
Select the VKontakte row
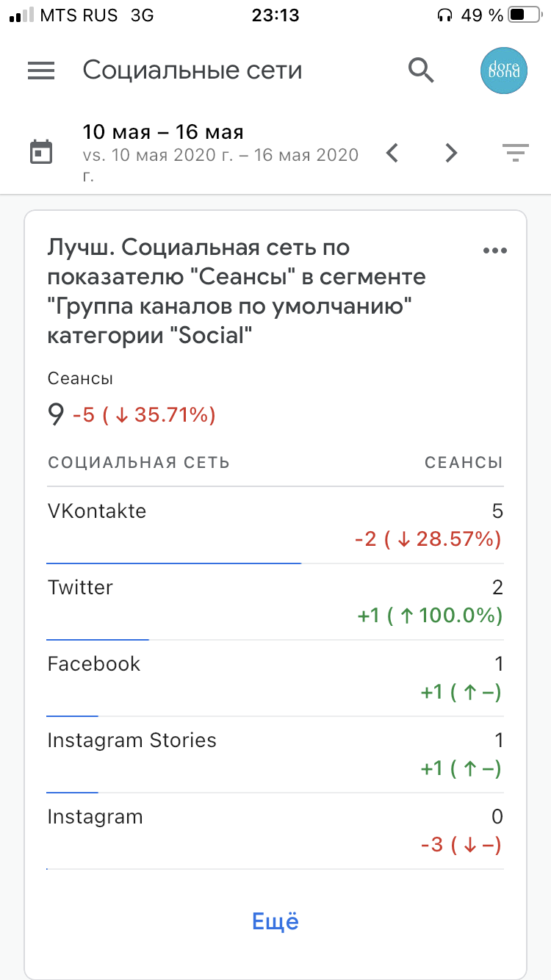(275, 525)
